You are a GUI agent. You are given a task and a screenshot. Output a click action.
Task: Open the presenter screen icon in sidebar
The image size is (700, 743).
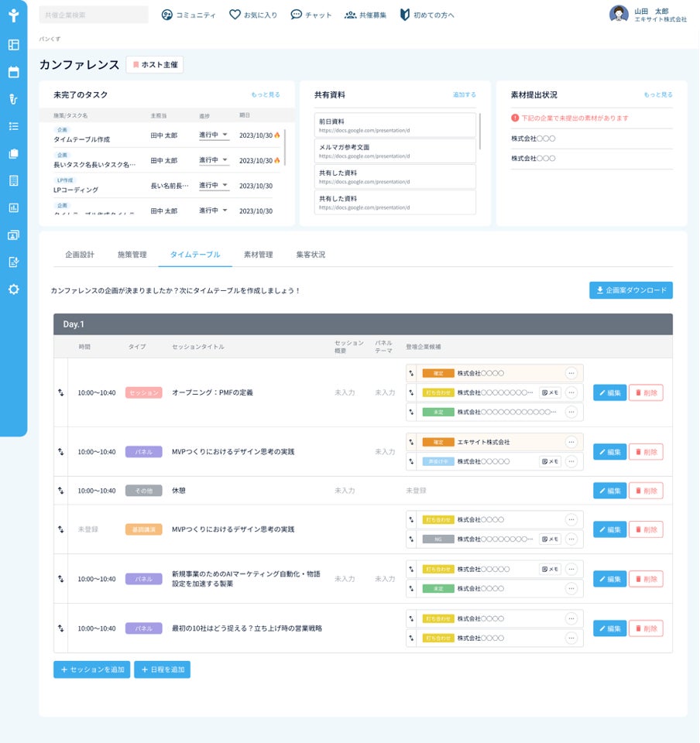pos(14,235)
